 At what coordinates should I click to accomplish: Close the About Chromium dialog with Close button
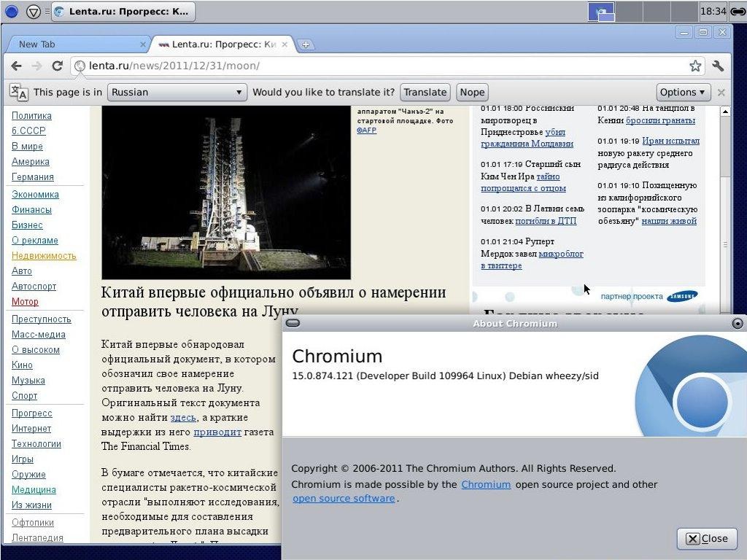pos(707,539)
